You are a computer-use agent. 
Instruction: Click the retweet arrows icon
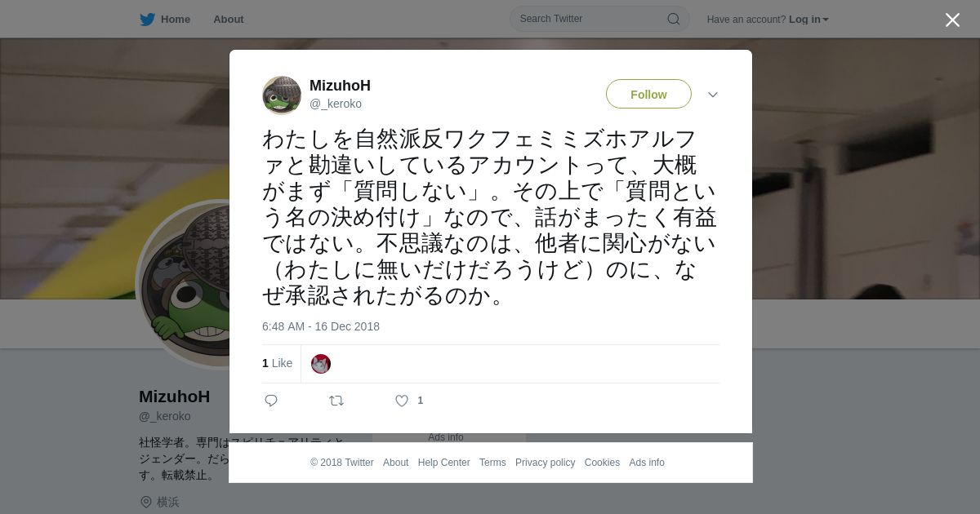coord(336,401)
